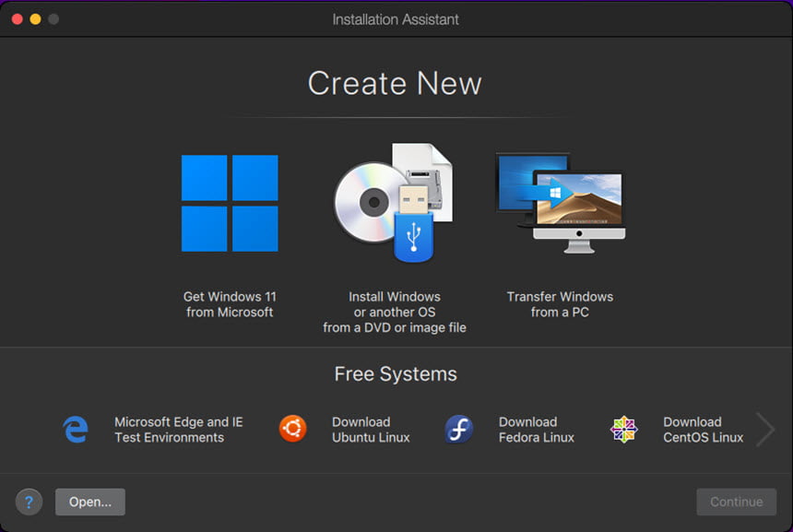This screenshot has height=532, width=793.
Task: Select the DVD and USB install icon
Action: tap(394, 203)
